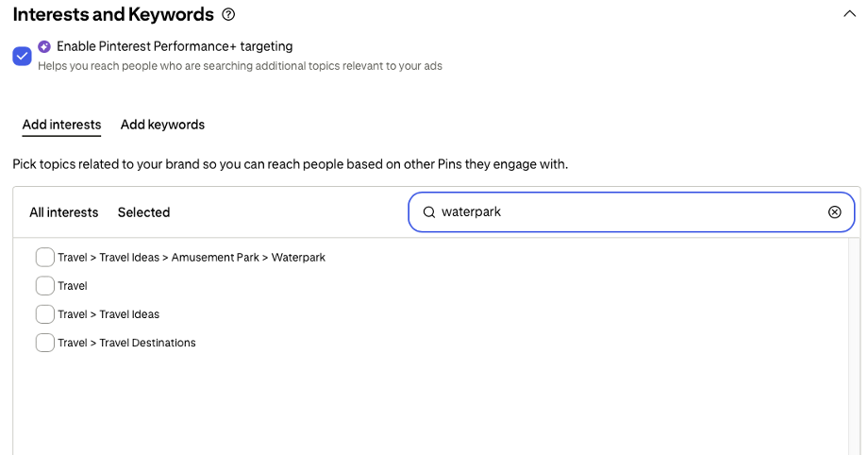Check the Travel > Travel Ideas interest
The width and height of the screenshot is (868, 455).
tap(45, 314)
